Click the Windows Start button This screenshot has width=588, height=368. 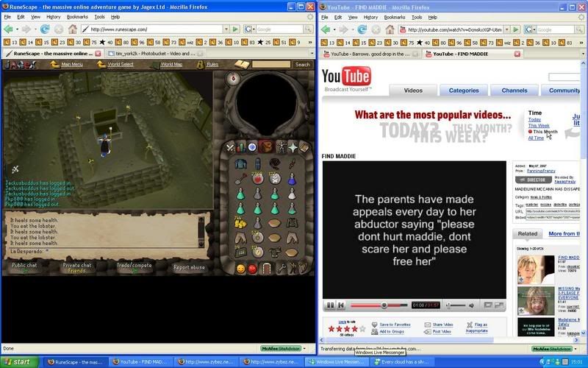(x=20, y=362)
